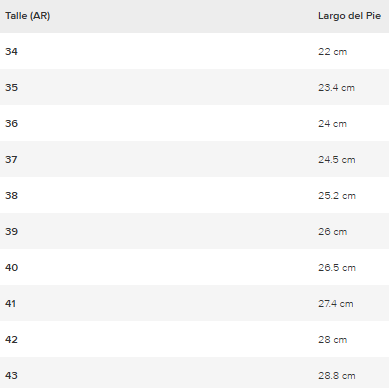Select size 41 row label
This screenshot has width=389, height=388.
[10, 304]
